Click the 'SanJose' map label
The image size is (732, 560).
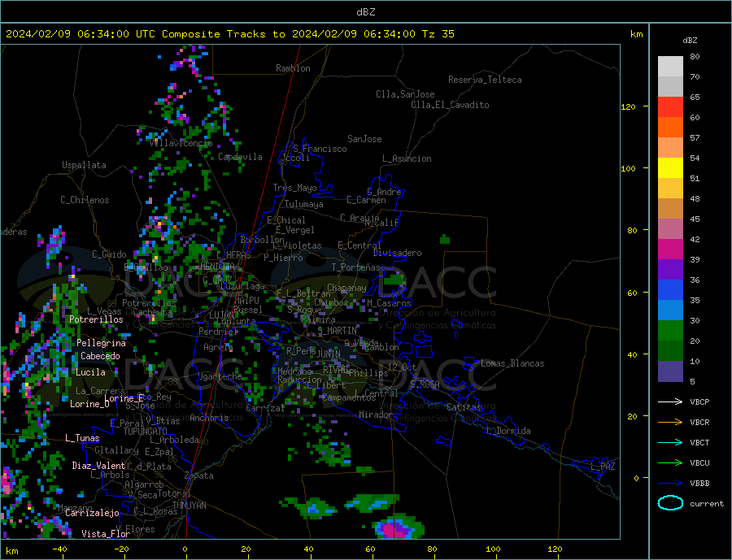[x=364, y=139]
